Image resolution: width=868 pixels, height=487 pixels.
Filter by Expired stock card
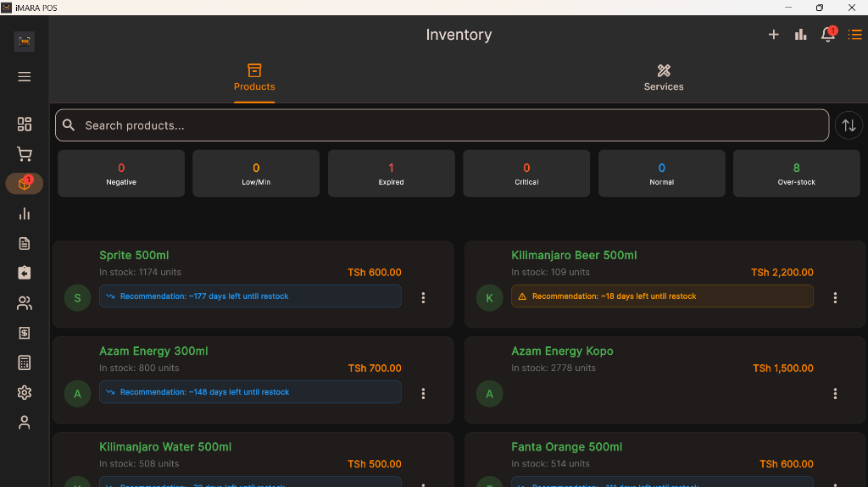click(x=392, y=174)
